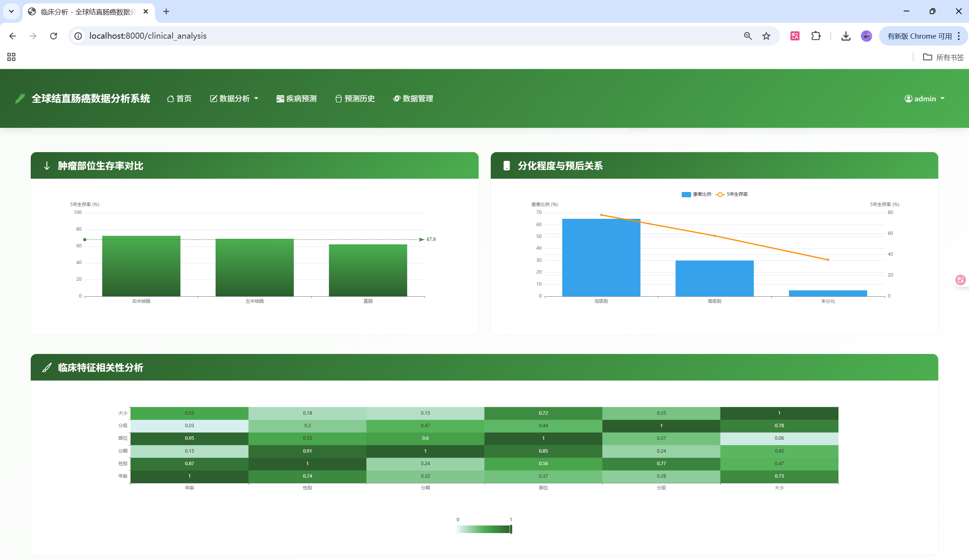Click the zoom magnifier icon in address bar
Screen dimensions: 969x560
tap(747, 36)
